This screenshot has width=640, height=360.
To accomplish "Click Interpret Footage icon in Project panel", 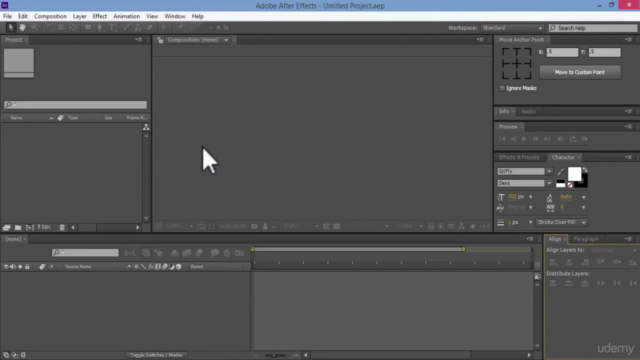I will 7,227.
